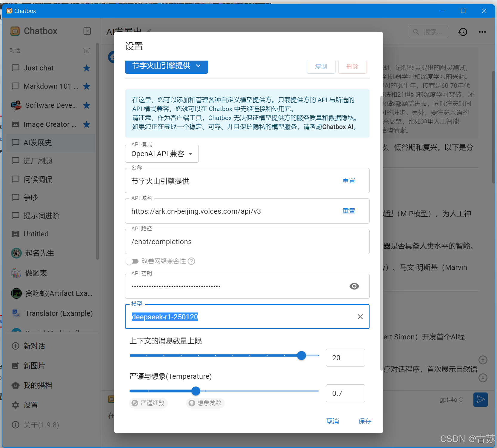Open the three-dot more options menu

[482, 32]
